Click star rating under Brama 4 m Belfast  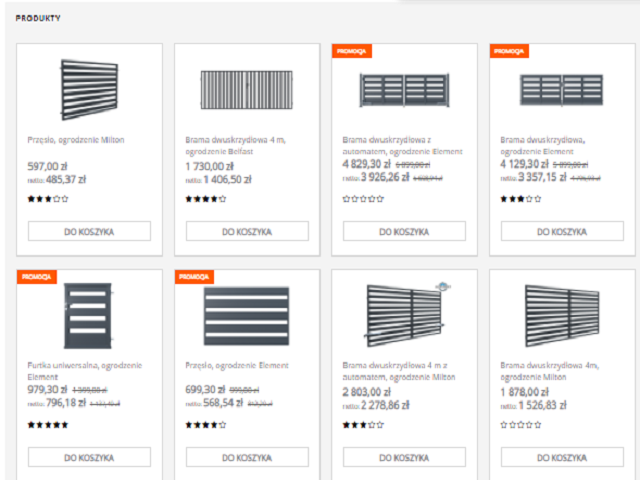205,199
